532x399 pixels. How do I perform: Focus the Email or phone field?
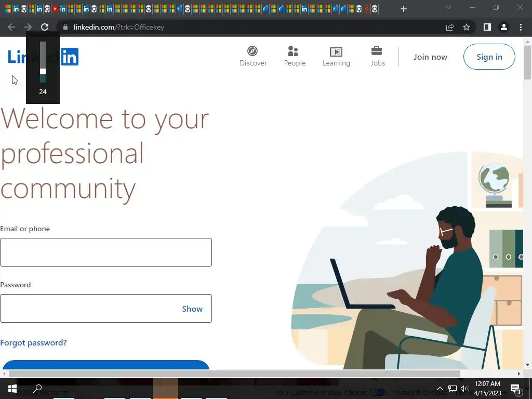(106, 252)
